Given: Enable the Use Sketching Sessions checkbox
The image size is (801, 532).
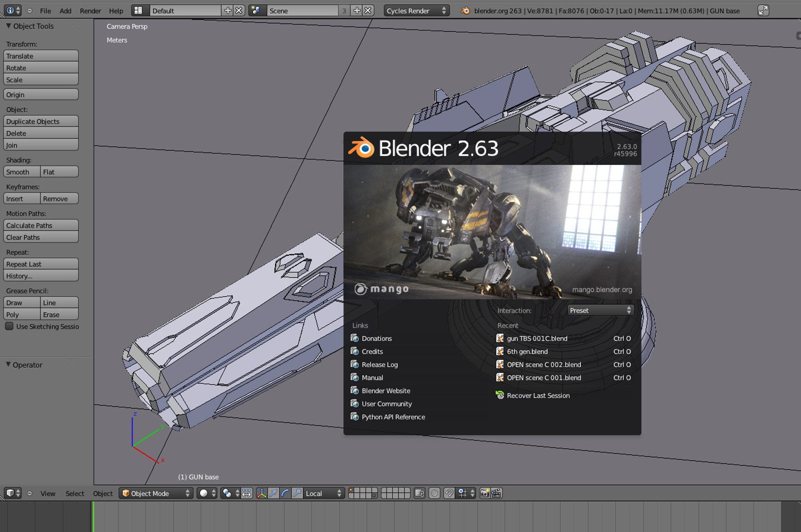Looking at the screenshot, I should pyautogui.click(x=9, y=326).
